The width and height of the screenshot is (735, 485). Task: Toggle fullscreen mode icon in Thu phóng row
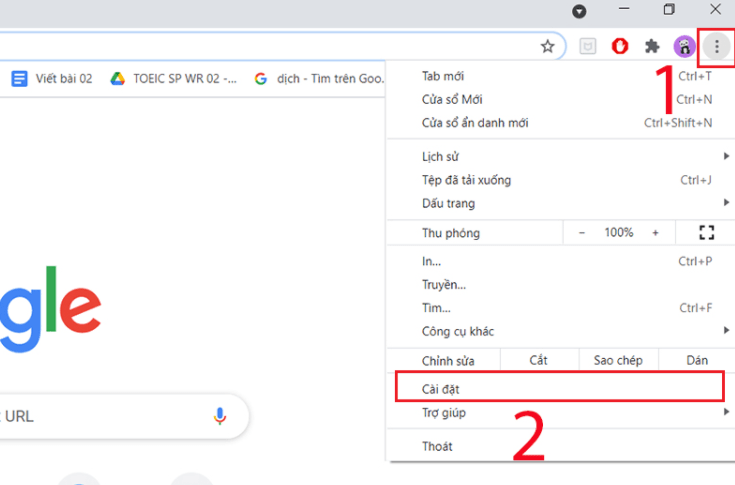click(706, 232)
